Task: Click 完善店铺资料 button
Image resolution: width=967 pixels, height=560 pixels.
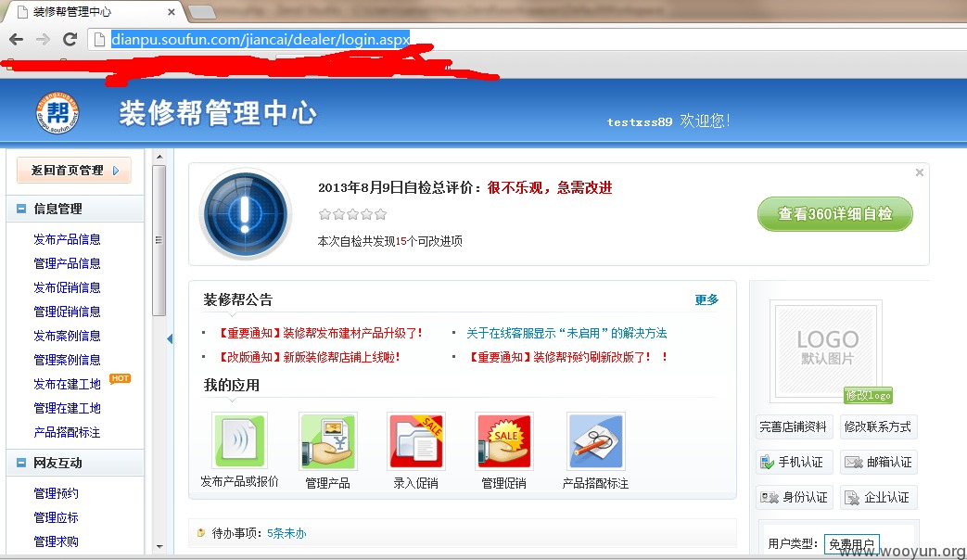Action: 794,426
